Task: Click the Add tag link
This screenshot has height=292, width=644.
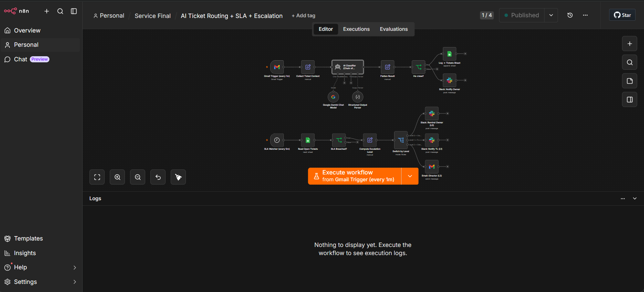Action: (303, 16)
